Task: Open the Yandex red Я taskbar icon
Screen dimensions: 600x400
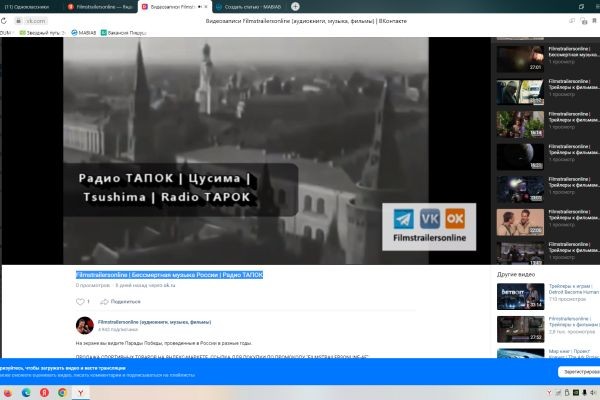Action: (x=44, y=393)
